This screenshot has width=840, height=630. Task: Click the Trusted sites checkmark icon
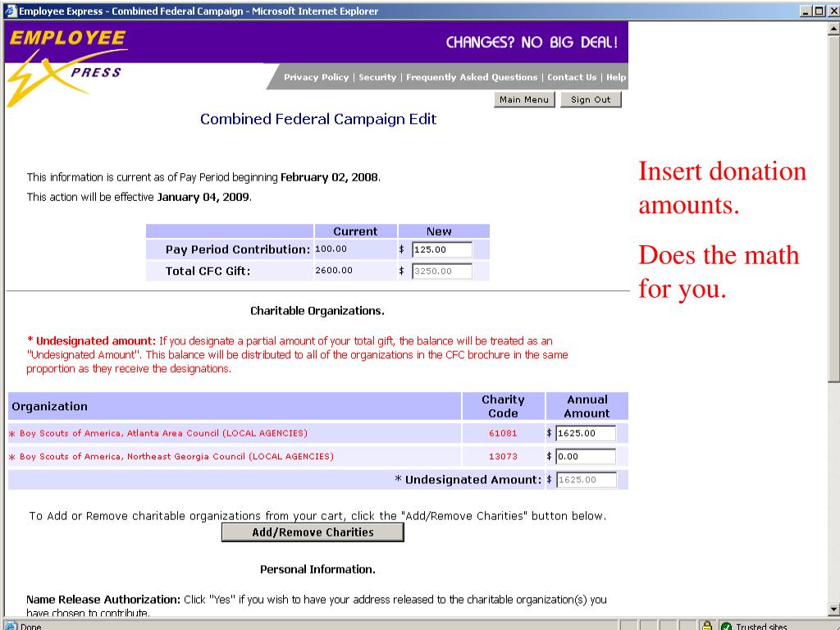tap(726, 626)
